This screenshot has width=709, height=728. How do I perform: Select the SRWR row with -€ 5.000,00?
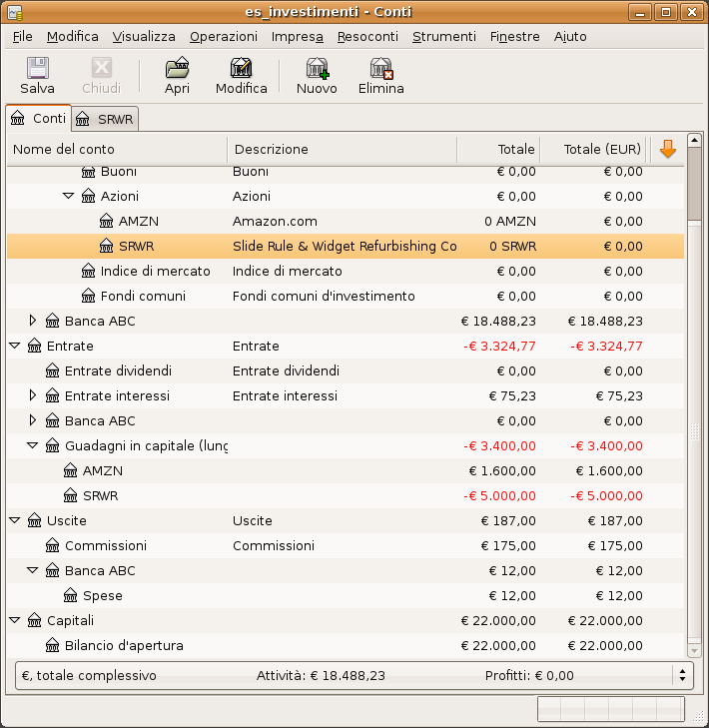click(346, 496)
